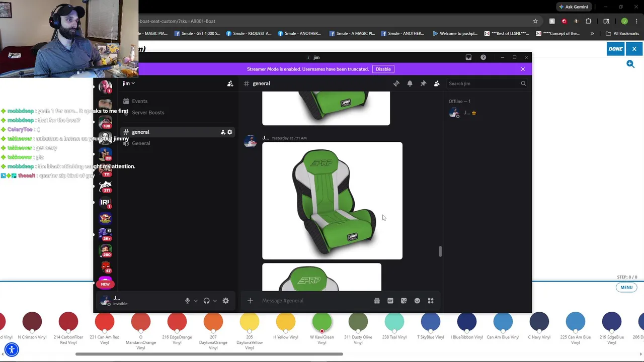The height and width of the screenshot is (362, 644).
Task: Click Search jim input field
Action: pyautogui.click(x=487, y=83)
